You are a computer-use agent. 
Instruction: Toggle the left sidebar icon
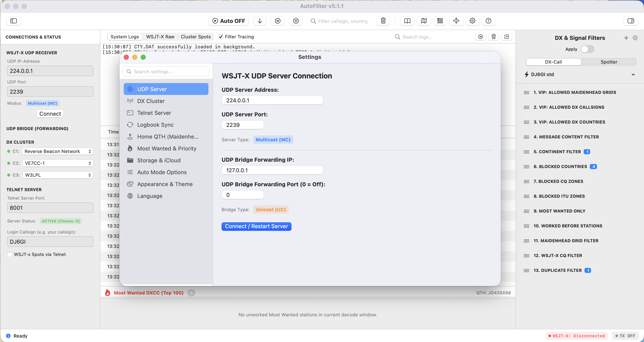(x=14, y=21)
